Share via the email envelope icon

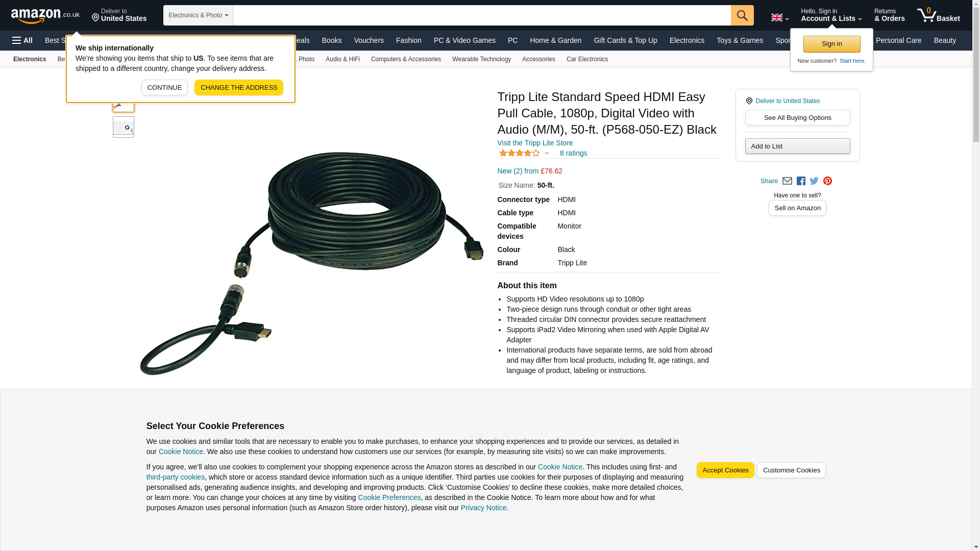(x=787, y=181)
